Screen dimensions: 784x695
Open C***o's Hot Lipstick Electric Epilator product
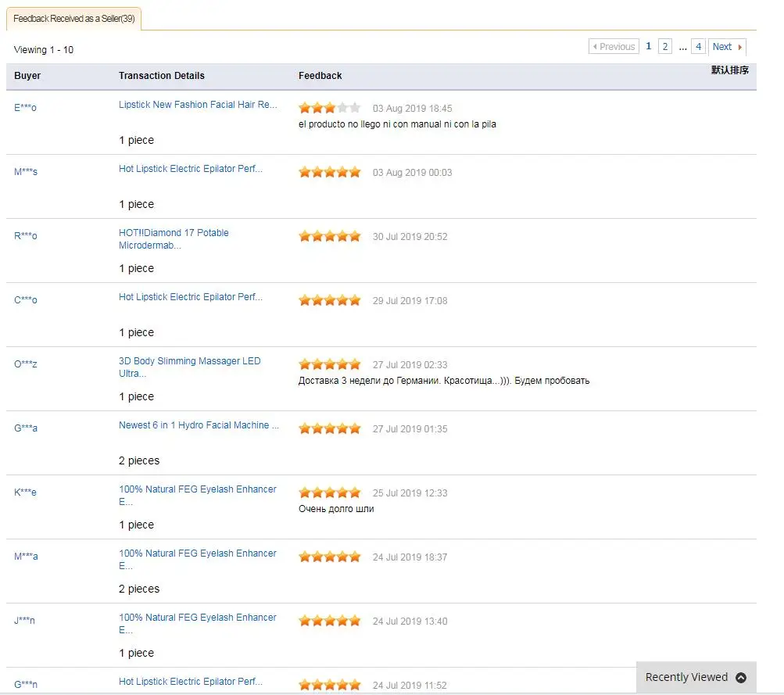[191, 296]
